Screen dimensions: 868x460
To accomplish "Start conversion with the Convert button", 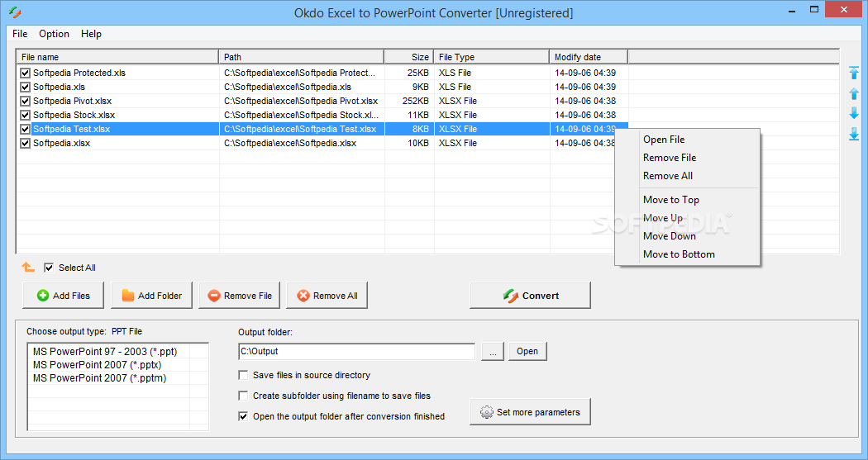I will coord(531,296).
